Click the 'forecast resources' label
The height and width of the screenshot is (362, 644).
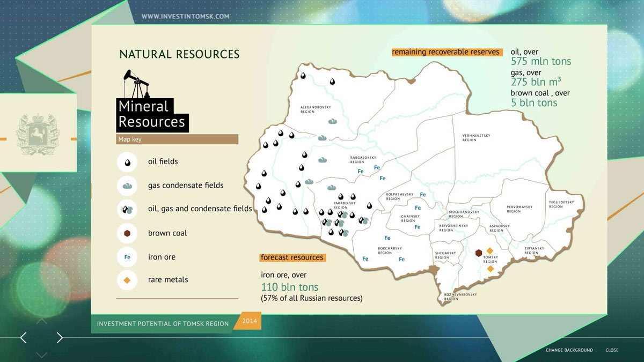pos(292,257)
